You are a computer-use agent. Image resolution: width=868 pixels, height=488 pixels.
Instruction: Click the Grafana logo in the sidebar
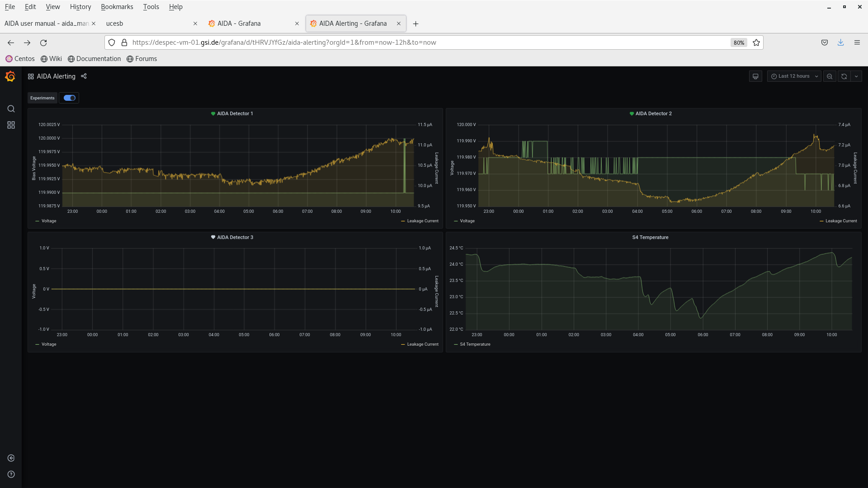coord(10,76)
